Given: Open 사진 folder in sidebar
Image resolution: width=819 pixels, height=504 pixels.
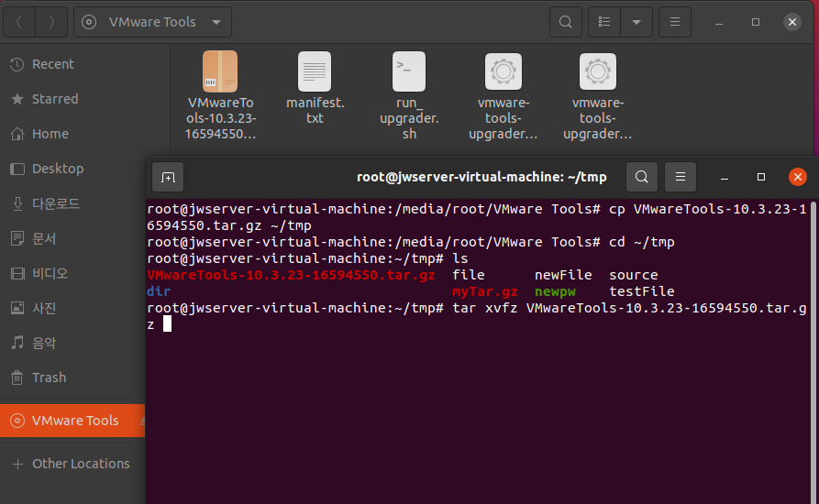Looking at the screenshot, I should tap(72, 308).
